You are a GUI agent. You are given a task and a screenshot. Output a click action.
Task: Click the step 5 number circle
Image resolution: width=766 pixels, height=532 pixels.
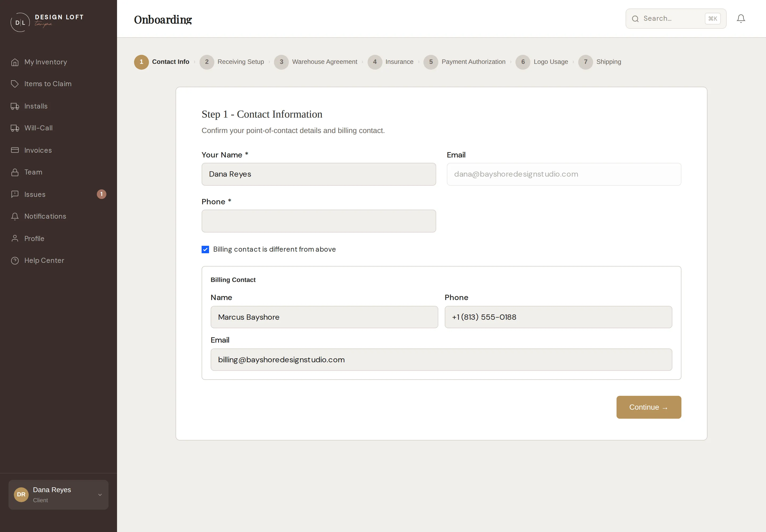point(431,62)
